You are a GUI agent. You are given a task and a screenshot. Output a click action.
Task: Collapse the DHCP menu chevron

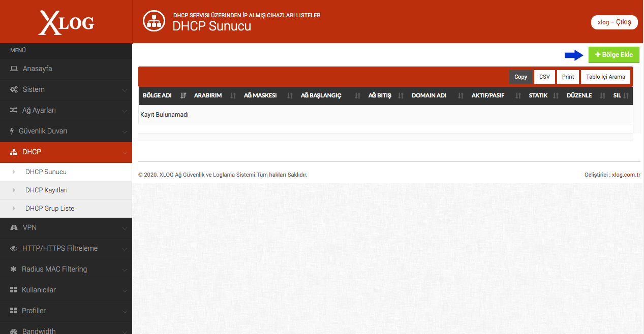coord(125,153)
